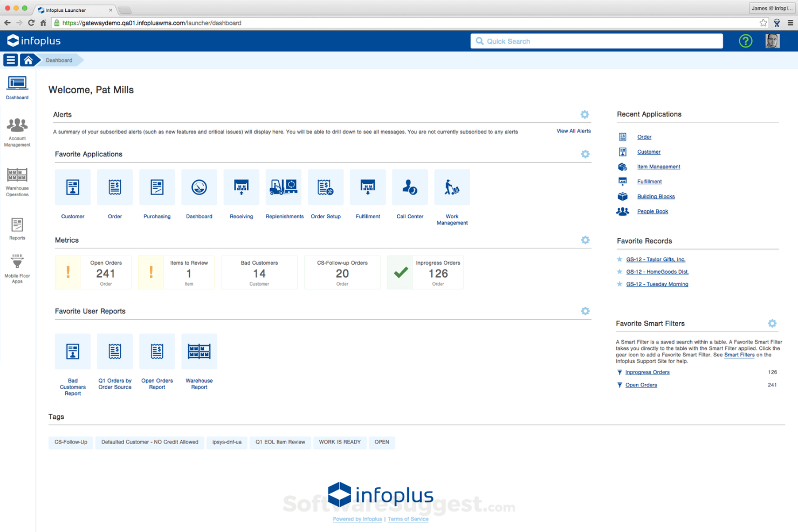This screenshot has width=798, height=532.
Task: Open the Receiving application
Action: [241, 187]
